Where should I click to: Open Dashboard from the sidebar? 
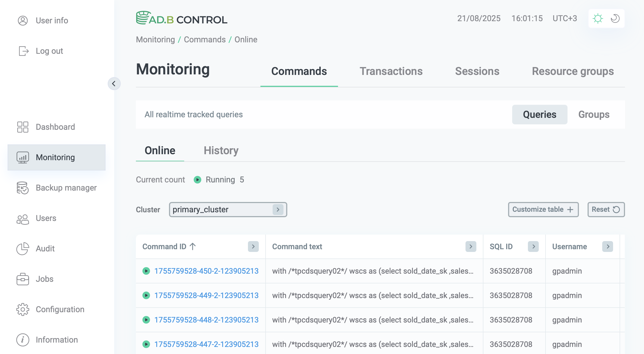pyautogui.click(x=23, y=127)
